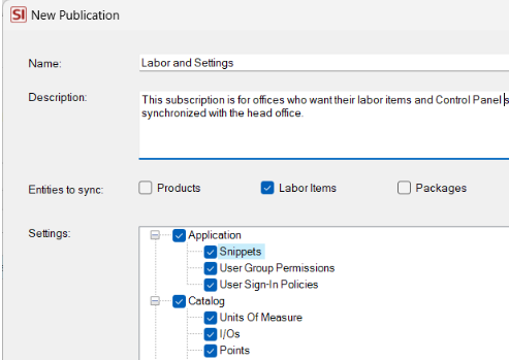Select the I/Os tree item label

(230, 334)
